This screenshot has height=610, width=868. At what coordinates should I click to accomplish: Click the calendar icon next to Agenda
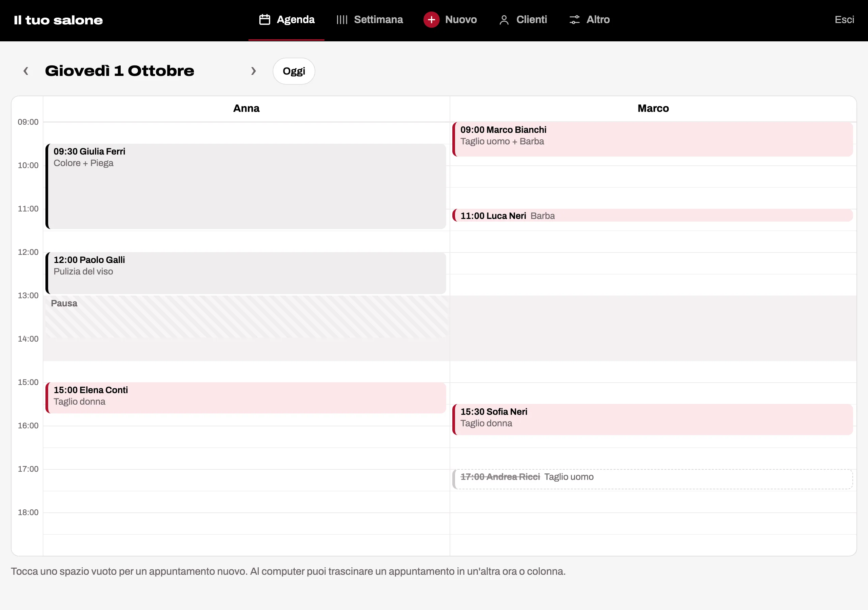pyautogui.click(x=264, y=20)
